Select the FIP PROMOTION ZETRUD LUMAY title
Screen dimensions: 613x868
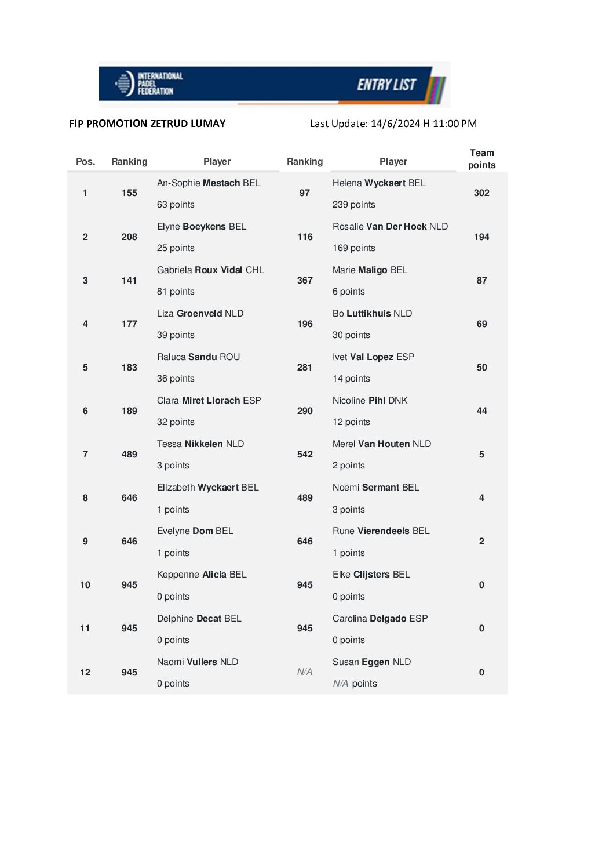[x=147, y=124]
